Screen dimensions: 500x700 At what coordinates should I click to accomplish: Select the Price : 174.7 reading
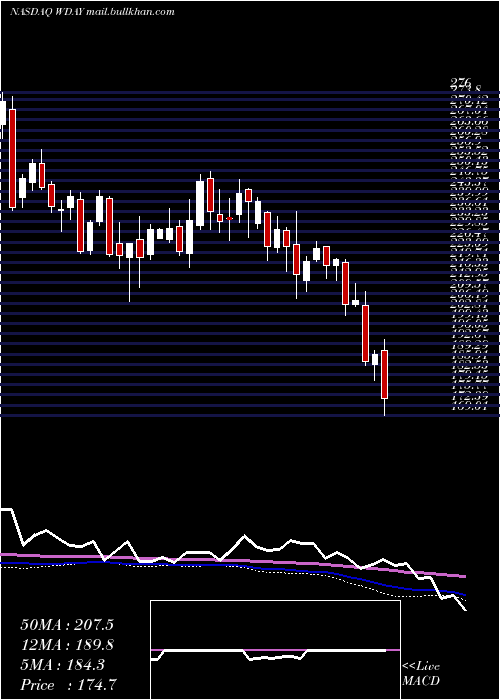69,685
